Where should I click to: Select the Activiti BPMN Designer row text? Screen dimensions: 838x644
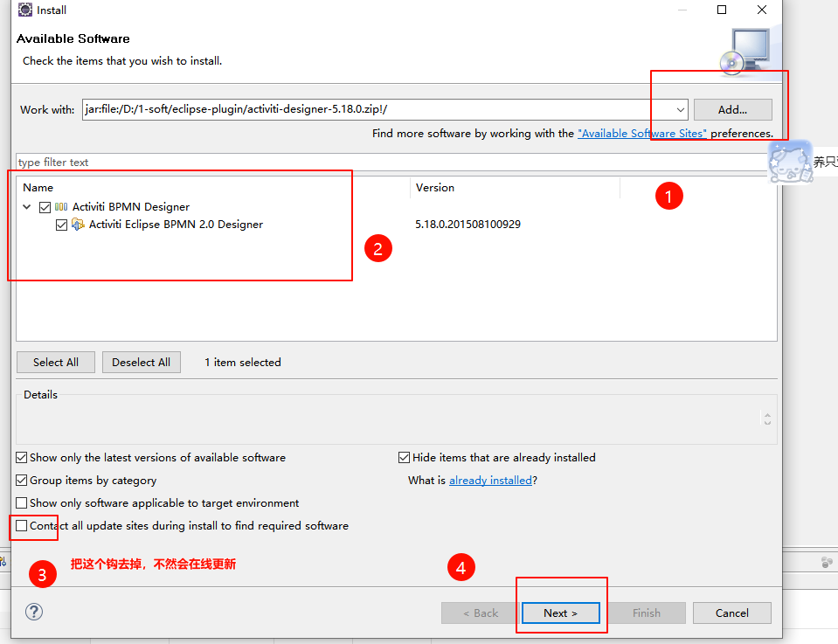tap(131, 207)
